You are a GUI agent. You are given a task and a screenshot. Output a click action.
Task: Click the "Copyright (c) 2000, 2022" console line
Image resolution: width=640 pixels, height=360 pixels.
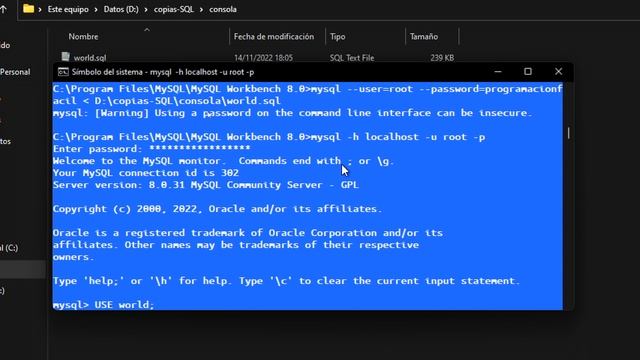click(x=217, y=209)
